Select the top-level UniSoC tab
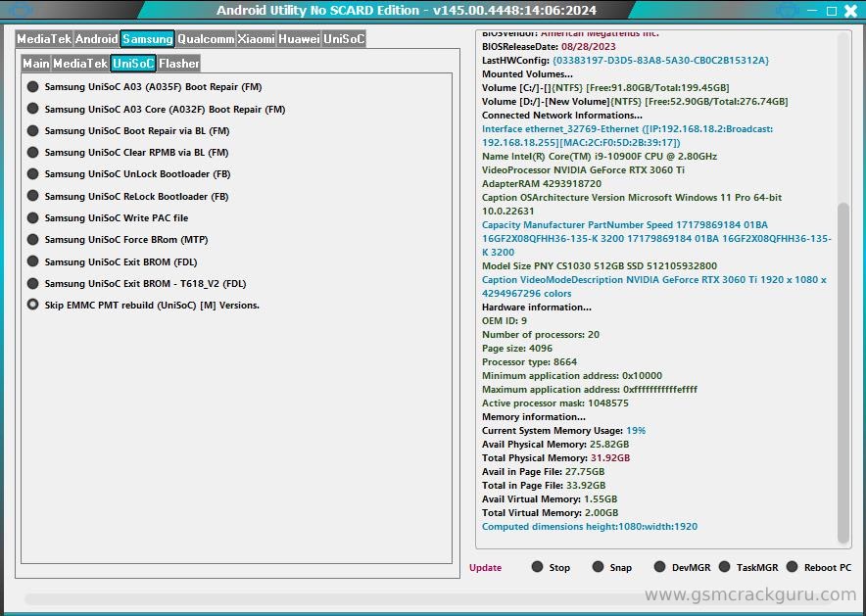The height and width of the screenshot is (616, 866). (x=344, y=39)
